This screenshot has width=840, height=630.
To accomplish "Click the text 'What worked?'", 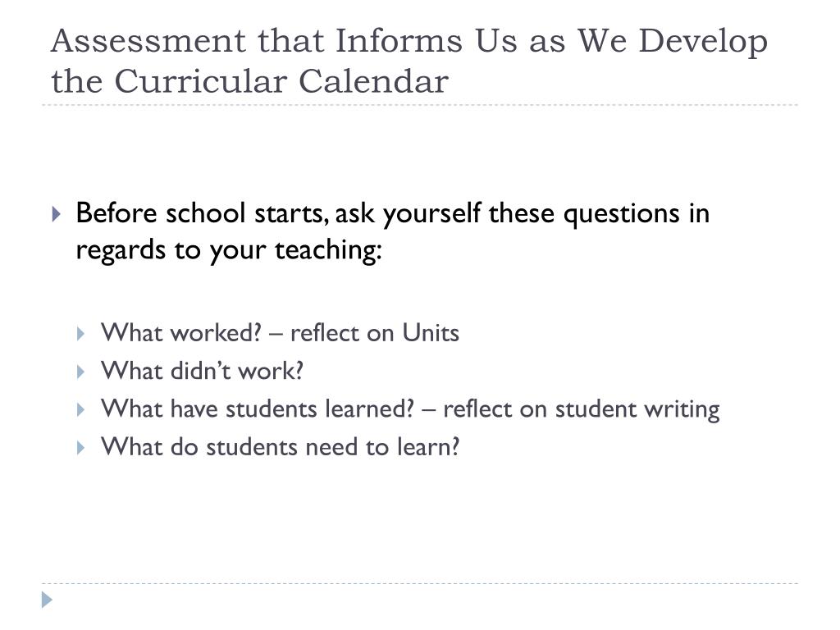I will [x=181, y=333].
